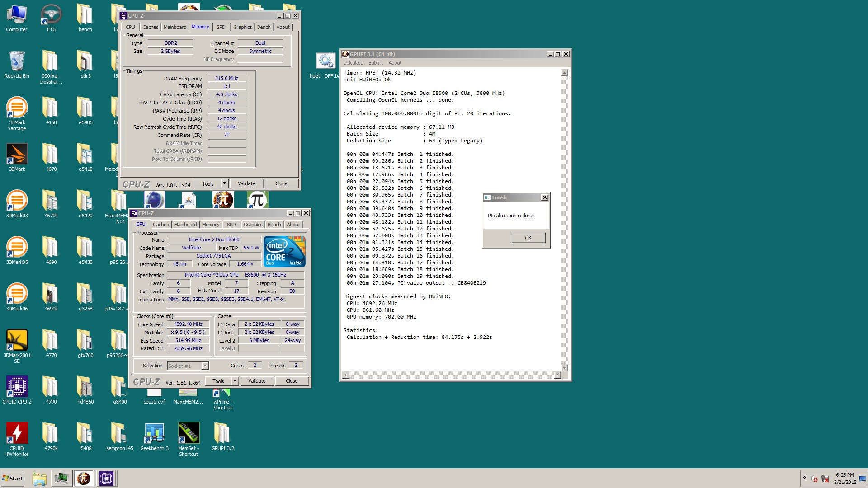Expand the Socket #1 selection dropdown
The width and height of the screenshot is (868, 488).
tap(205, 366)
